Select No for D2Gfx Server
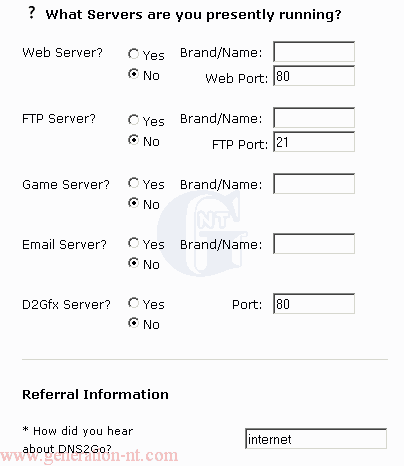This screenshot has width=404, height=466. 133,323
